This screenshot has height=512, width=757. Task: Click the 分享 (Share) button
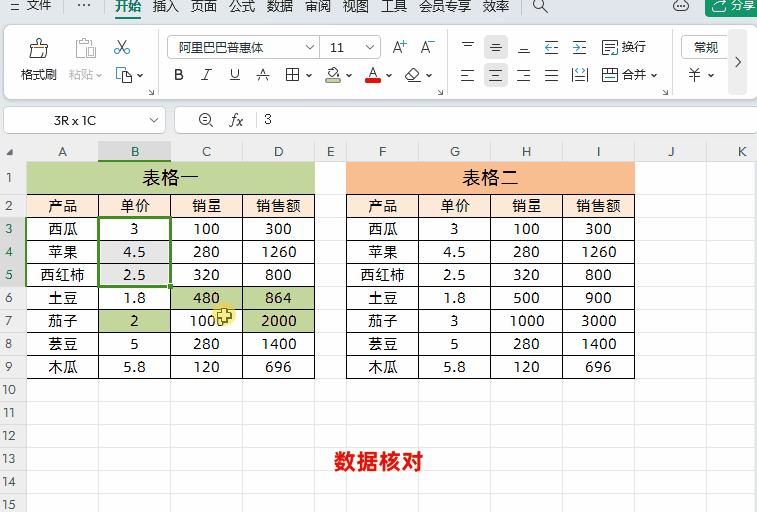(x=732, y=6)
